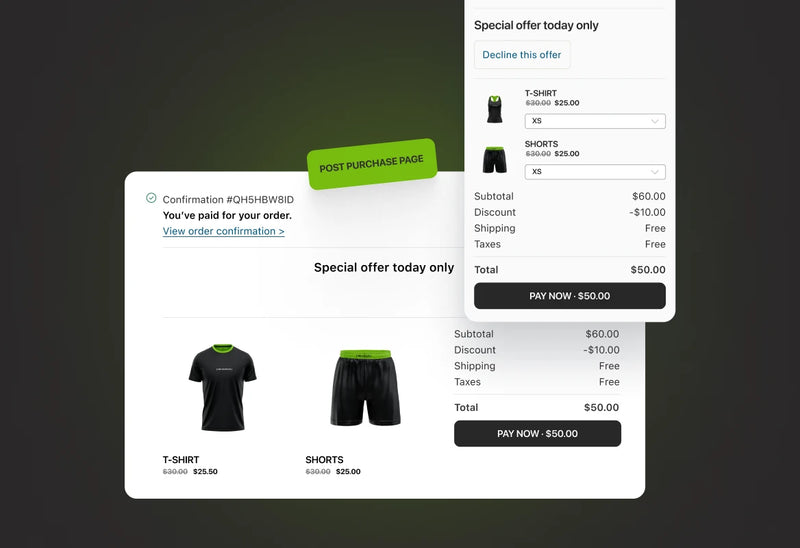Expand the SHORTS dropdown chevron arrow

point(655,172)
